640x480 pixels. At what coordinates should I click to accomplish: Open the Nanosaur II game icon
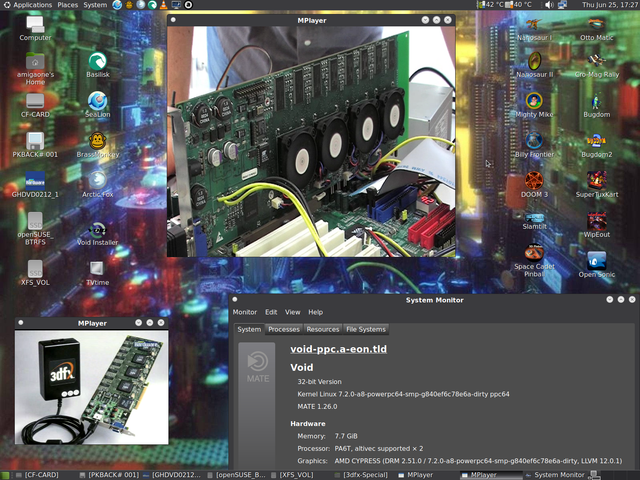click(534, 62)
